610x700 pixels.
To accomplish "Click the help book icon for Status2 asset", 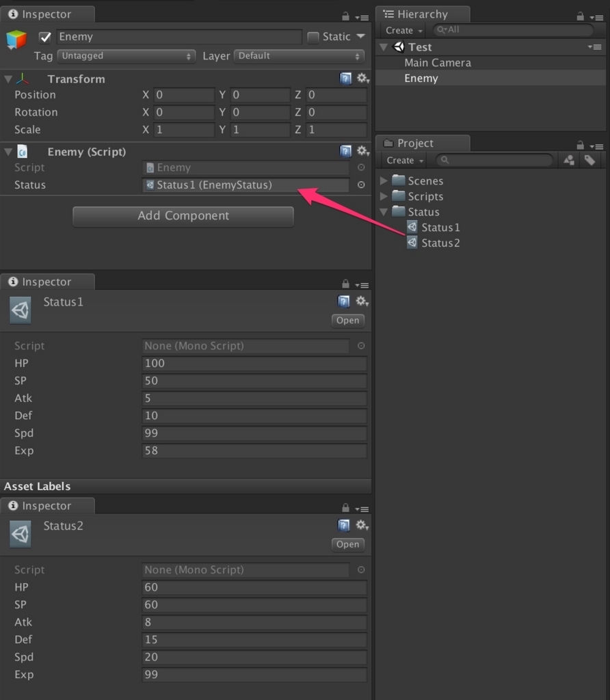I will point(345,526).
